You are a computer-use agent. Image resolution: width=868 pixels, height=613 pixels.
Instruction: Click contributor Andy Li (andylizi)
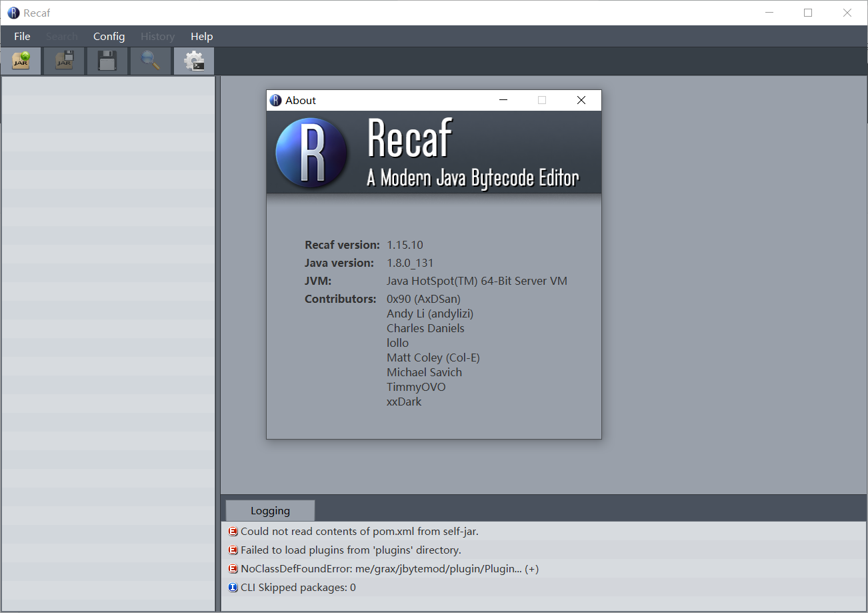[x=430, y=314]
